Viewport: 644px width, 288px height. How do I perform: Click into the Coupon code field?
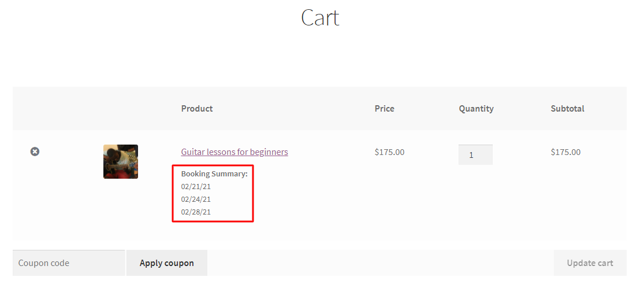69,263
